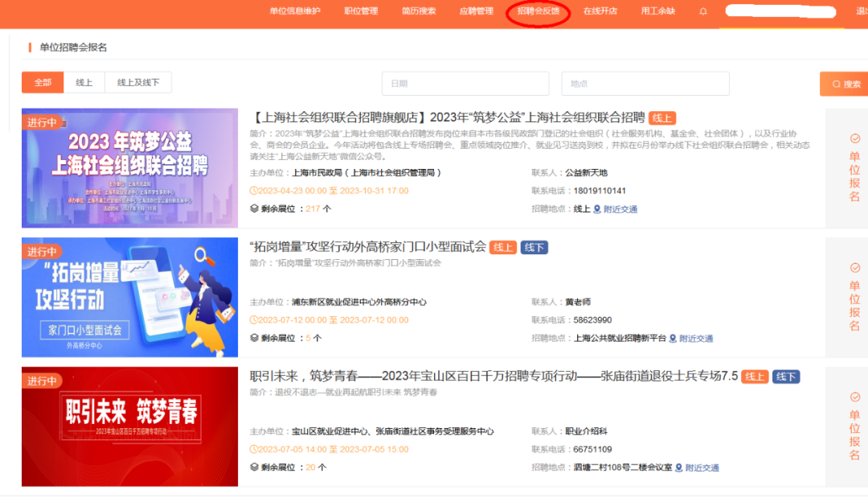Open the red 职引未来 筑梦青春 banner thumbnail

pyautogui.click(x=129, y=426)
